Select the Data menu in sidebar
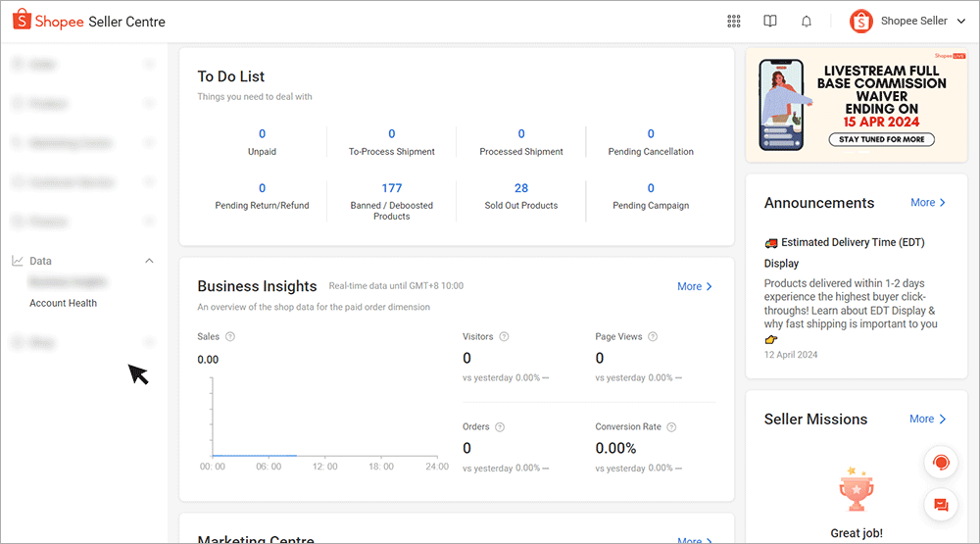 tap(41, 261)
